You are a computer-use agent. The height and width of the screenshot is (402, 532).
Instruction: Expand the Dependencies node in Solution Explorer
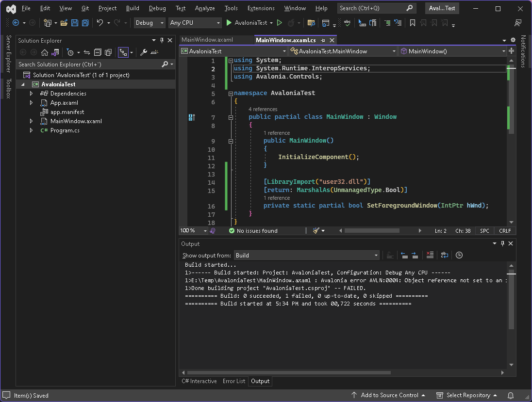point(32,94)
